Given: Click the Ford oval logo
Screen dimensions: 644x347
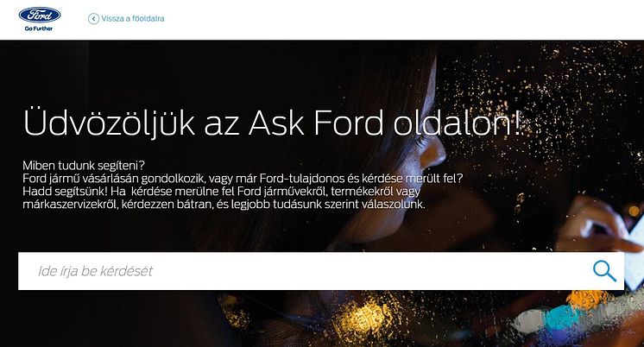Looking at the screenshot, I should (x=40, y=16).
